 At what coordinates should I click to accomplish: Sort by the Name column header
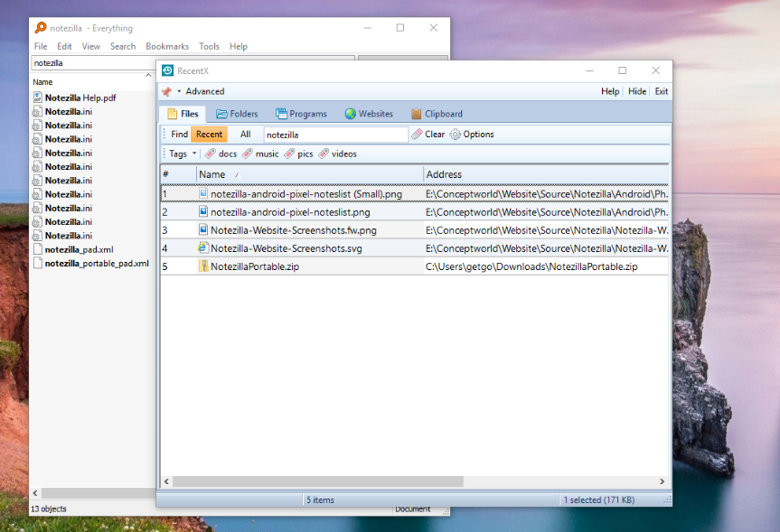pos(309,174)
